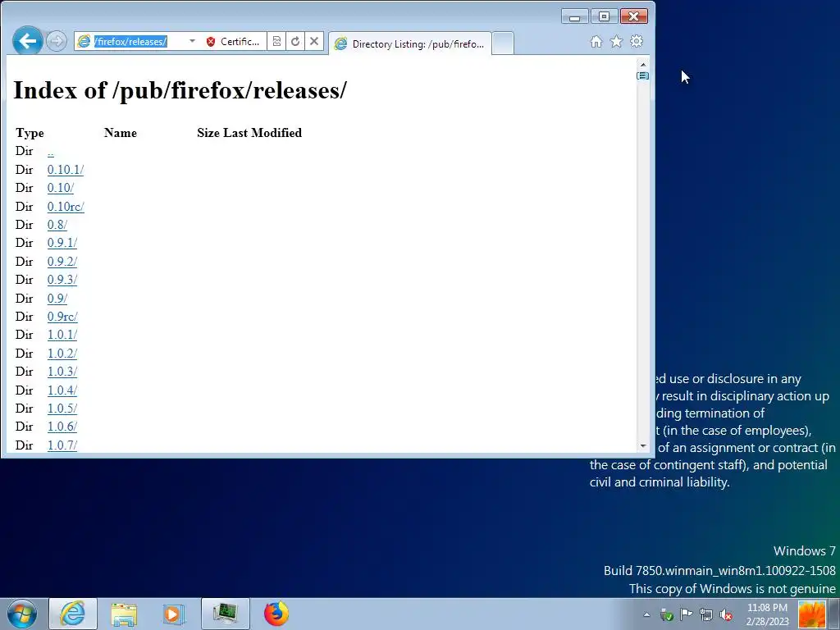The width and height of the screenshot is (840, 630).
Task: Open the clock showing 11:08 PM
Action: coord(767,614)
